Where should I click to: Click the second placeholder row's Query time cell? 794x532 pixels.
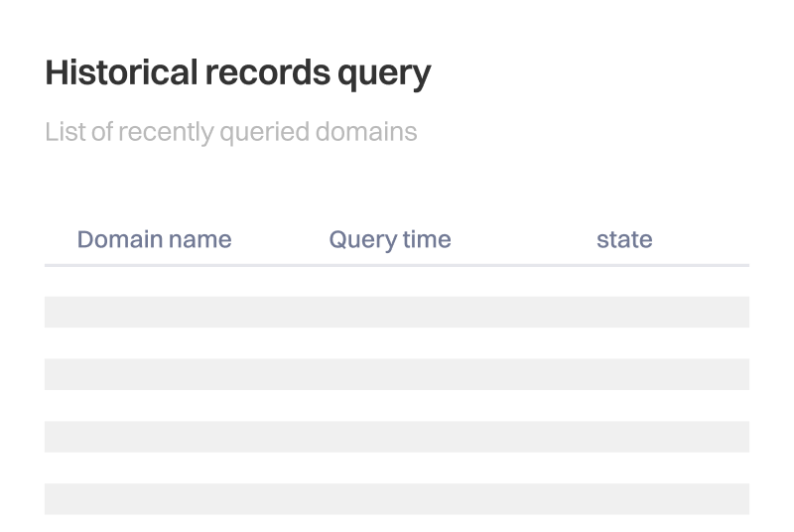[390, 374]
